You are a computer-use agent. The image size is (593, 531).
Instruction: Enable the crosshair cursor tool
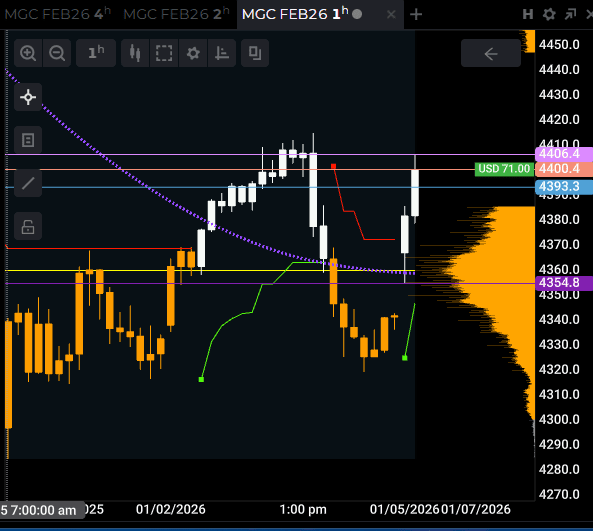[x=28, y=97]
